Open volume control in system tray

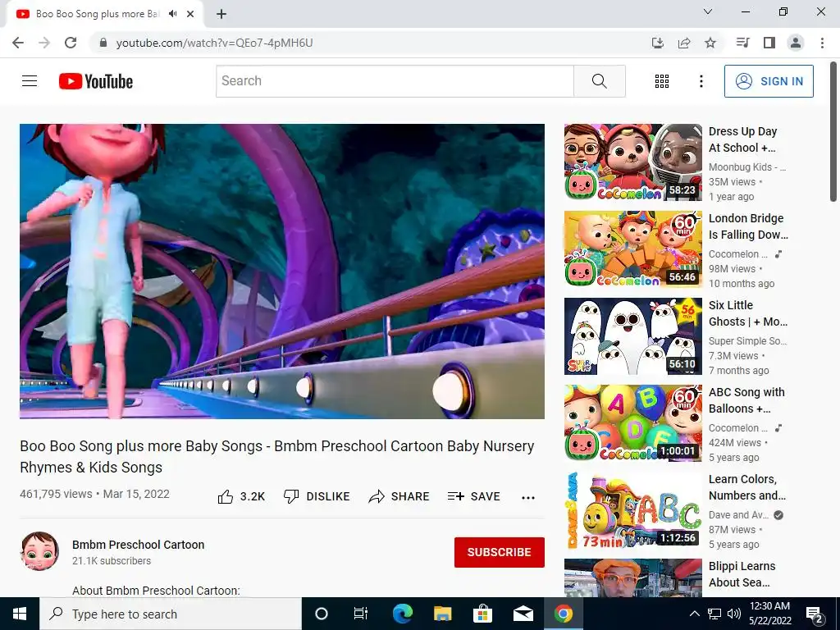click(x=734, y=614)
